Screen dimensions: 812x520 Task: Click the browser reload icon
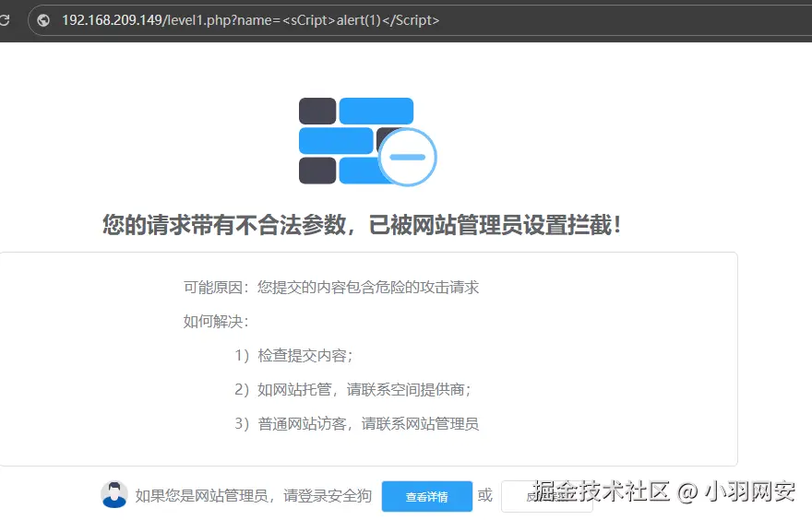coord(4,20)
